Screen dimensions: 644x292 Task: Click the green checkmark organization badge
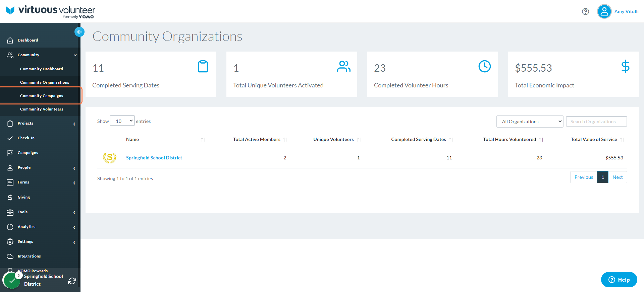(x=12, y=281)
